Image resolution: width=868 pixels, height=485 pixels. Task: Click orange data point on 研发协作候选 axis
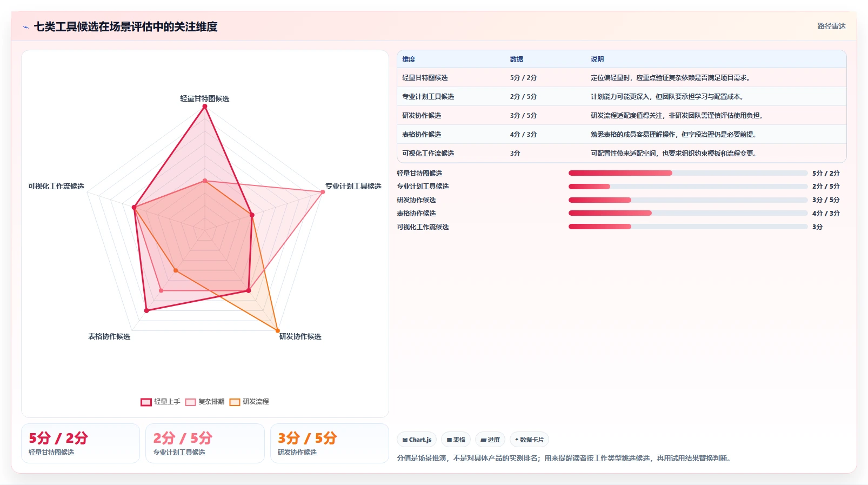[x=278, y=330]
